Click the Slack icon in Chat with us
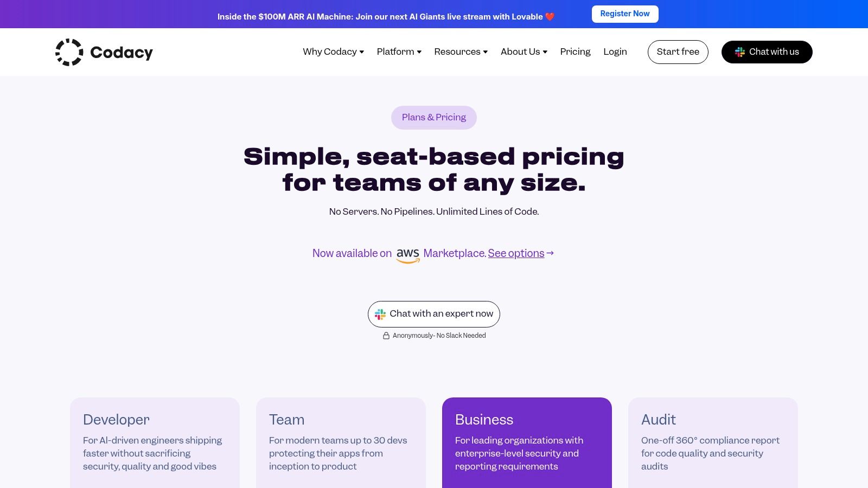 739,52
